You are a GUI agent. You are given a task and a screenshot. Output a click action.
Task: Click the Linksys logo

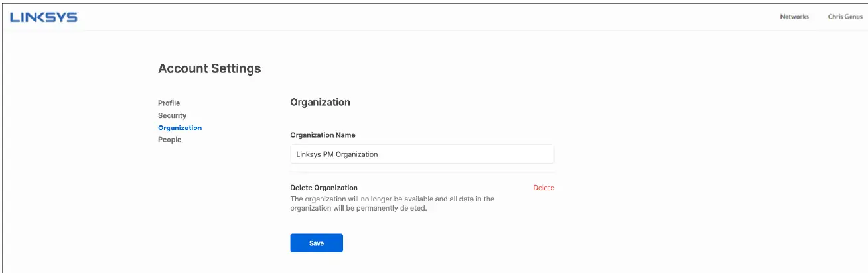(44, 17)
